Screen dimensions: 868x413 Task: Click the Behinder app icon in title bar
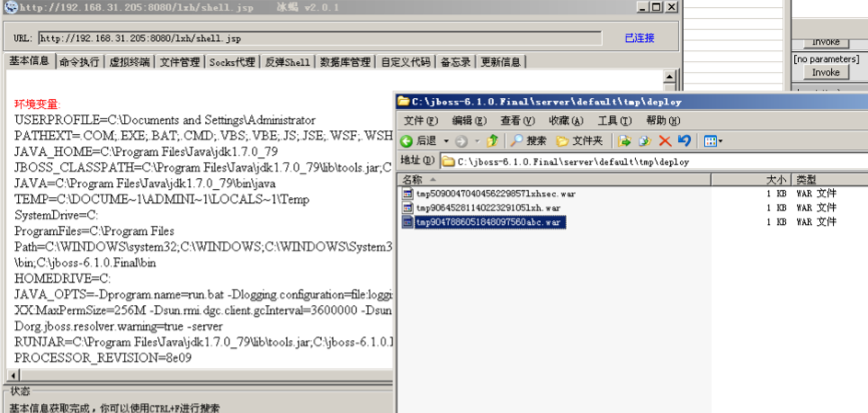[9, 7]
